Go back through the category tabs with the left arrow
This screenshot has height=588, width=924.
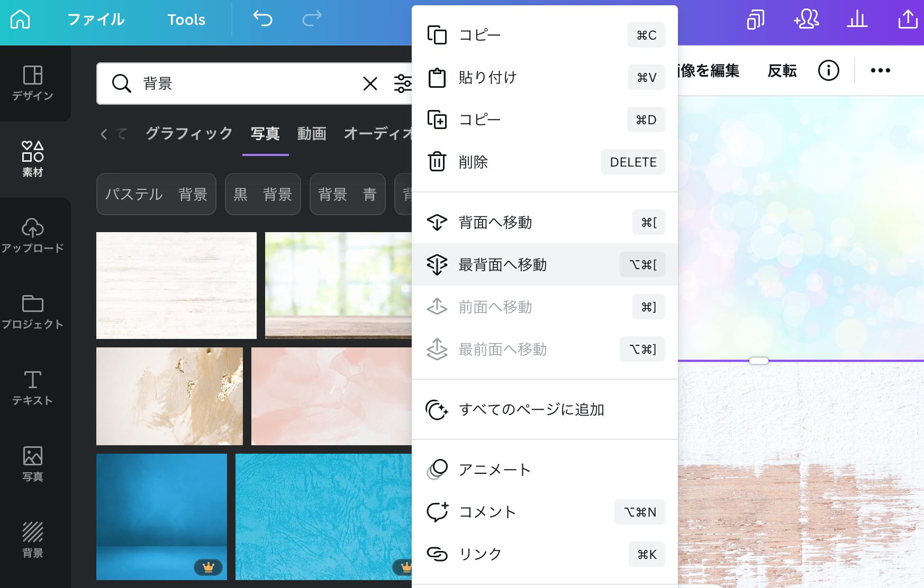(104, 134)
